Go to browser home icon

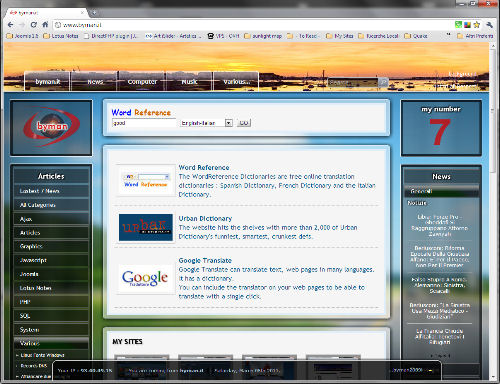click(x=45, y=25)
